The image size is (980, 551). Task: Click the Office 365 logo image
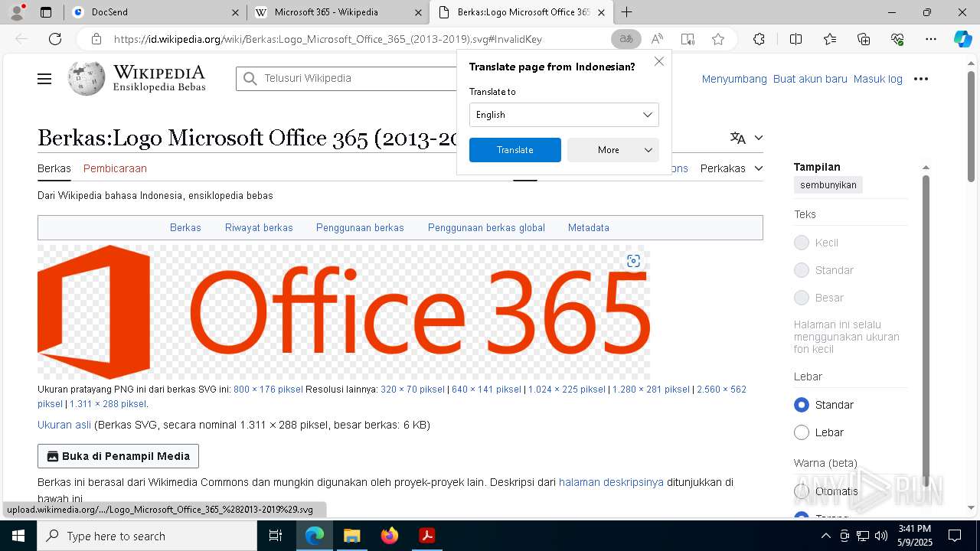click(344, 312)
